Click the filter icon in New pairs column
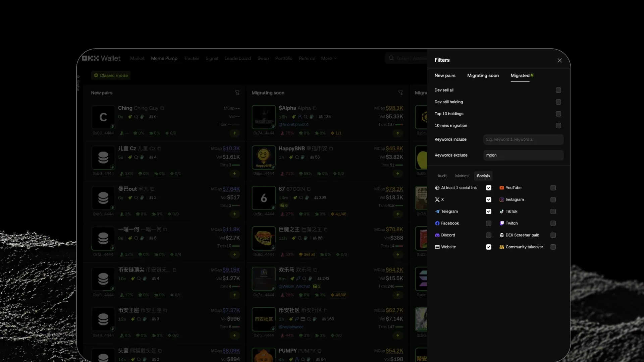The height and width of the screenshot is (362, 644). tap(237, 93)
